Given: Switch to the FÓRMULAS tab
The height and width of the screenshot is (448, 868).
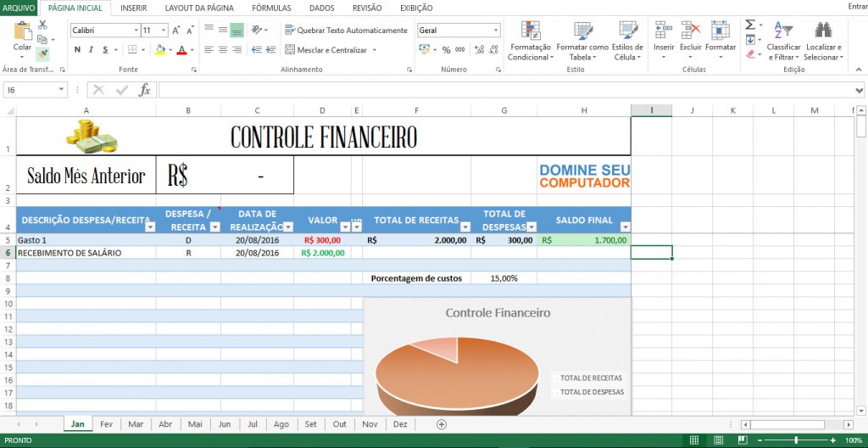Looking at the screenshot, I should 271,8.
